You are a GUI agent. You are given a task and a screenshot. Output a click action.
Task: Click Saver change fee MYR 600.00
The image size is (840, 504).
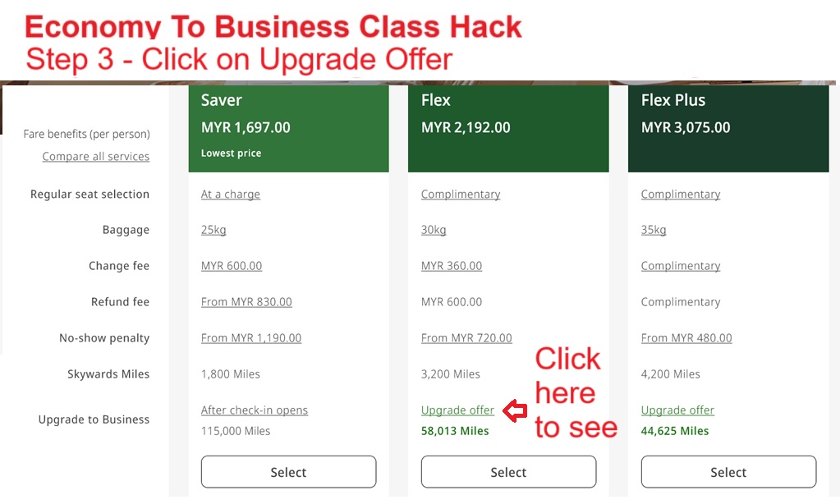(232, 266)
